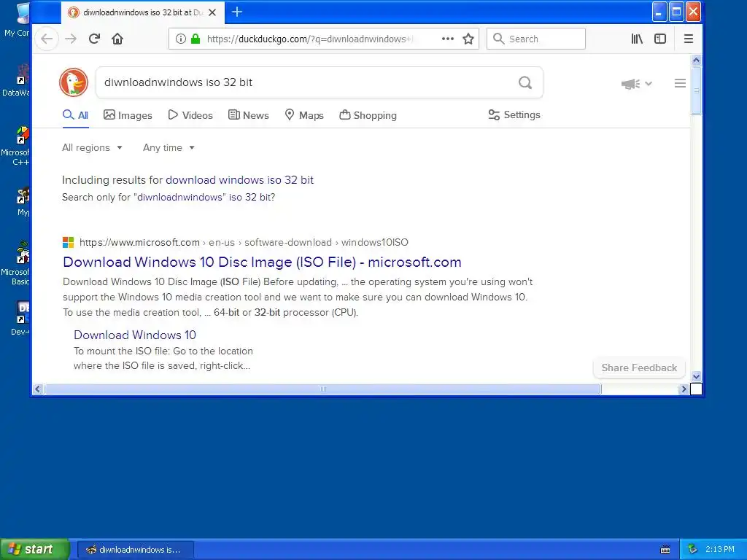Click vertical scrollbar down arrow

[x=696, y=376]
